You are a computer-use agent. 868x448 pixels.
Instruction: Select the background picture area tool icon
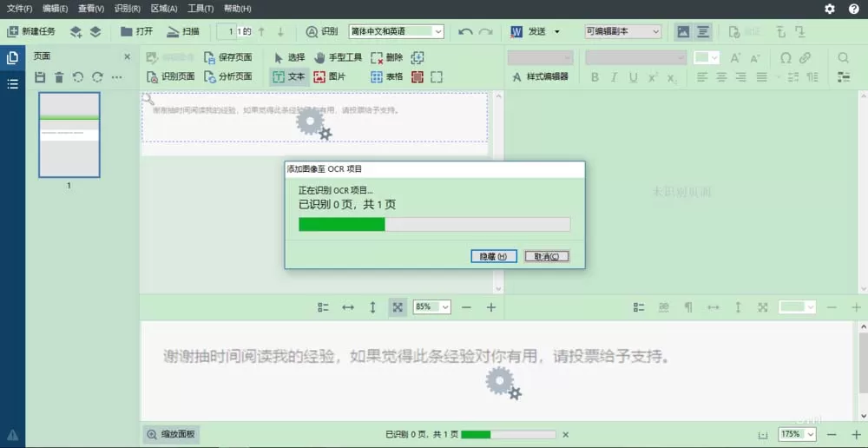coord(418,77)
